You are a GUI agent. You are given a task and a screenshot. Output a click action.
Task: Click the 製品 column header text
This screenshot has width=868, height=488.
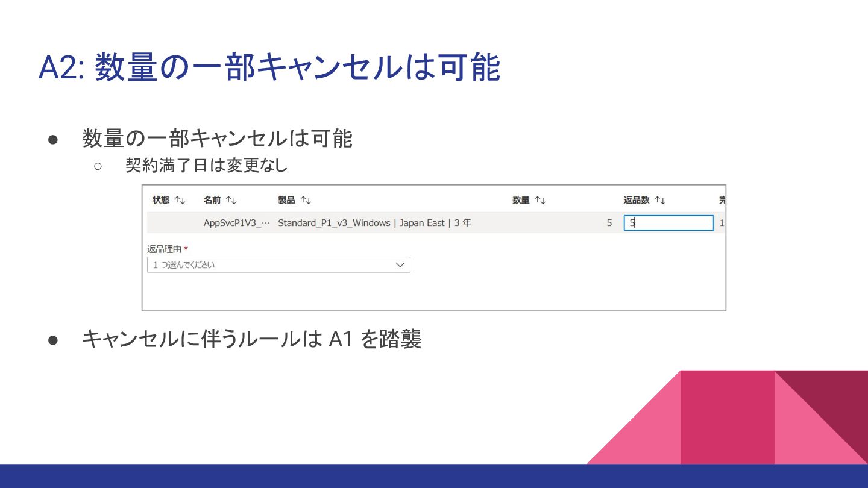pyautogui.click(x=286, y=200)
